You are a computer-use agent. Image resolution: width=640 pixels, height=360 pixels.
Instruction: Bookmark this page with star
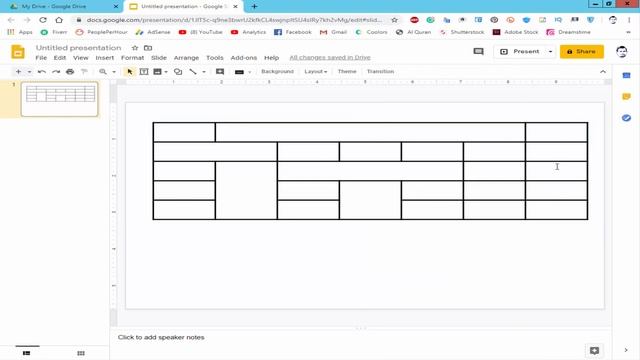tap(394, 20)
